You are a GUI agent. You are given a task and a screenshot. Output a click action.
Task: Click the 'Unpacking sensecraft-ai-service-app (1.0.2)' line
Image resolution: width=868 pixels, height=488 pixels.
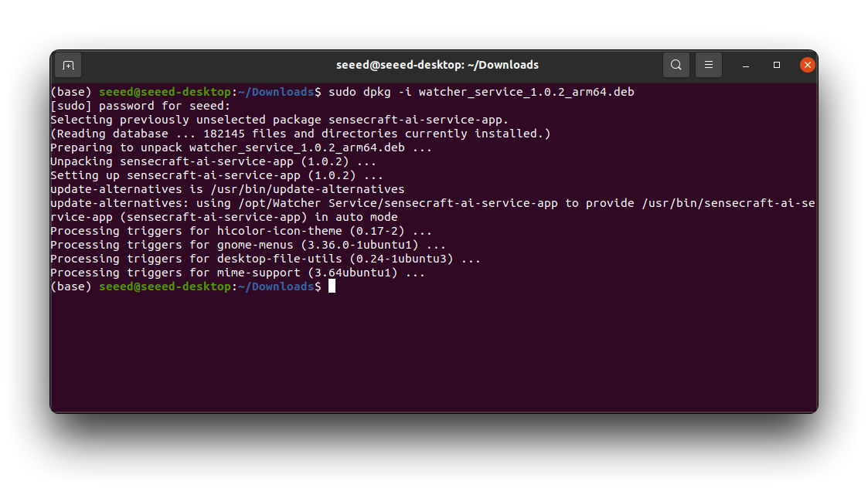[213, 161]
